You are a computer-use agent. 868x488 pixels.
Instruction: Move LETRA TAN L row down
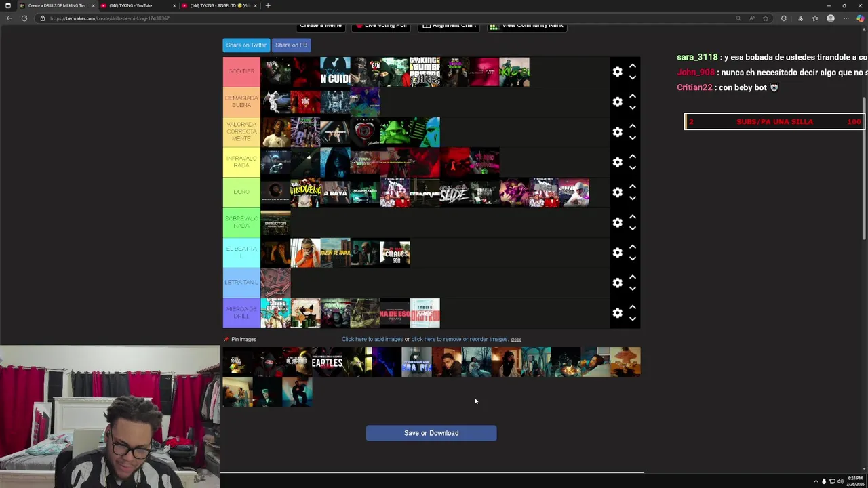[632, 288]
